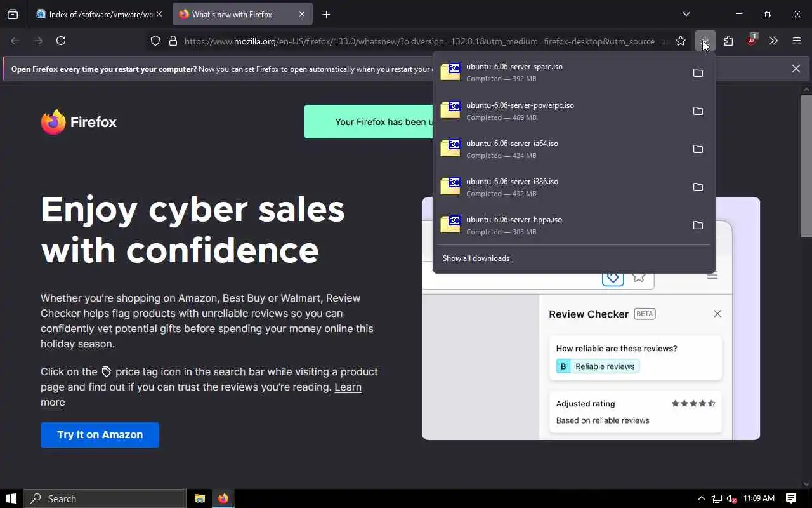Click the taskbar Search box

(105, 498)
